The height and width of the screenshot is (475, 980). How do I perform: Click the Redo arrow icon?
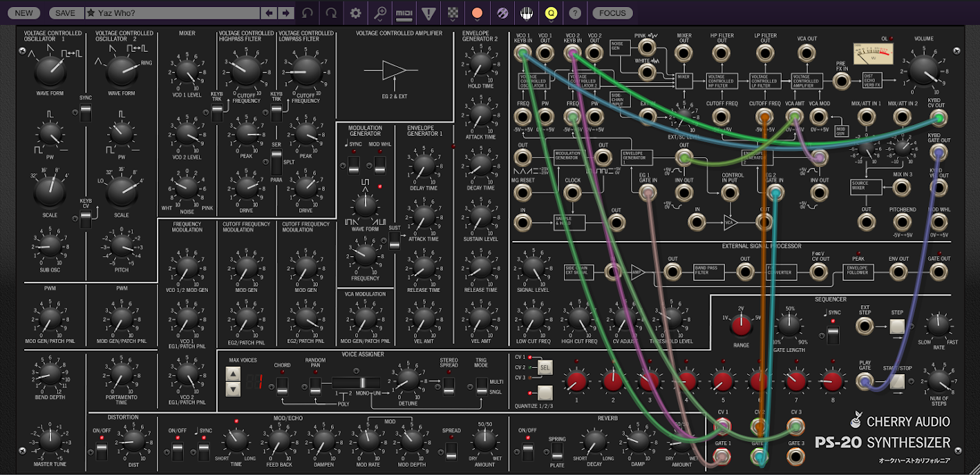click(332, 12)
